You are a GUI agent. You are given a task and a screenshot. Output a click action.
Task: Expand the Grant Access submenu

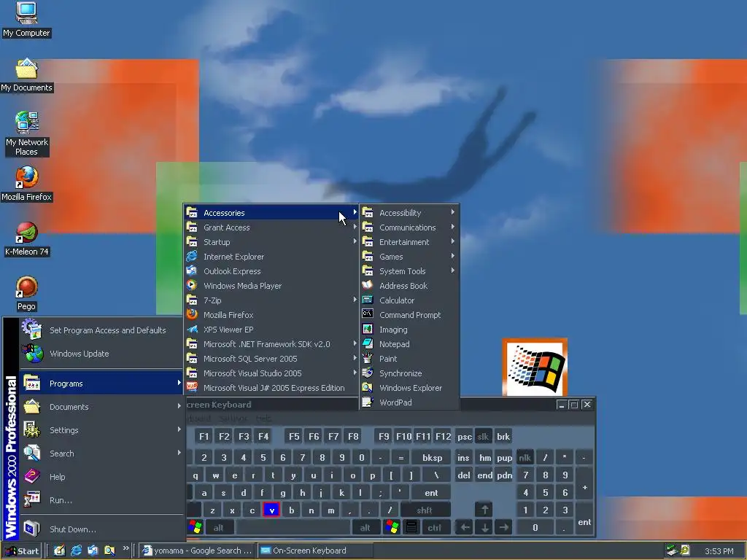[x=271, y=227]
